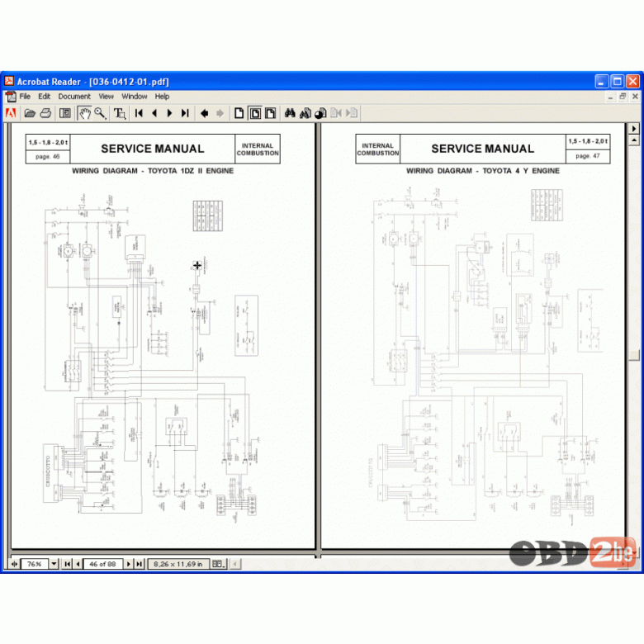The height and width of the screenshot is (644, 644).
Task: Set Fit Width page view
Action: point(271,113)
